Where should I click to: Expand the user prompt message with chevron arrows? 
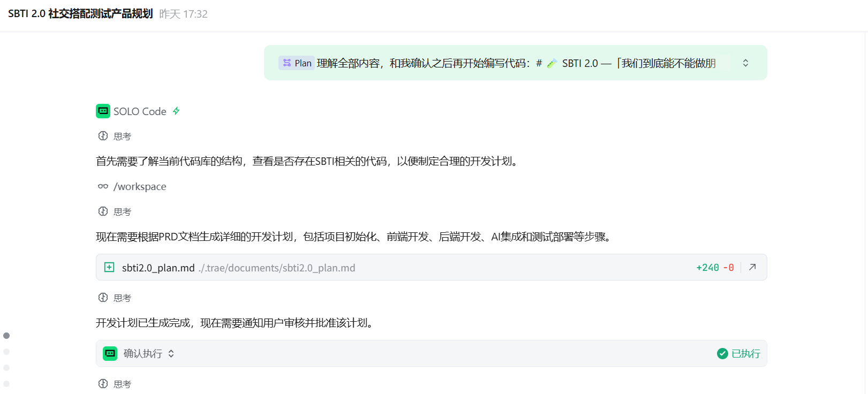(745, 63)
